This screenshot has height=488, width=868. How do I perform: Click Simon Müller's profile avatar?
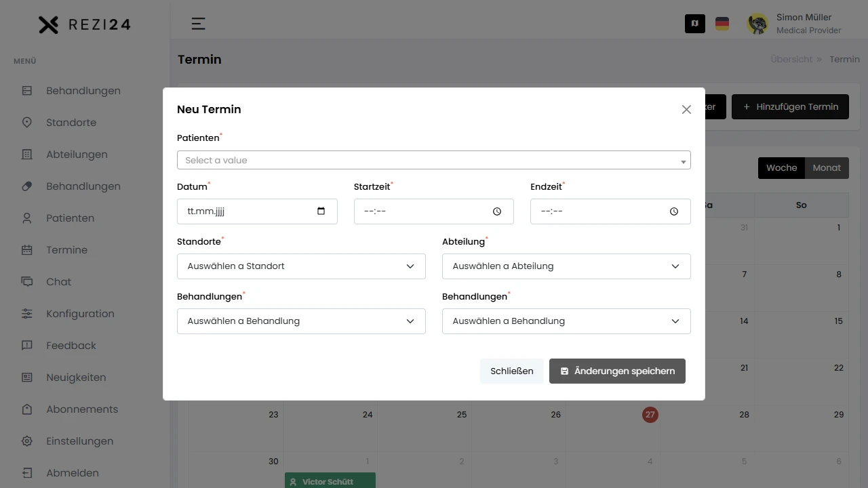click(x=757, y=24)
